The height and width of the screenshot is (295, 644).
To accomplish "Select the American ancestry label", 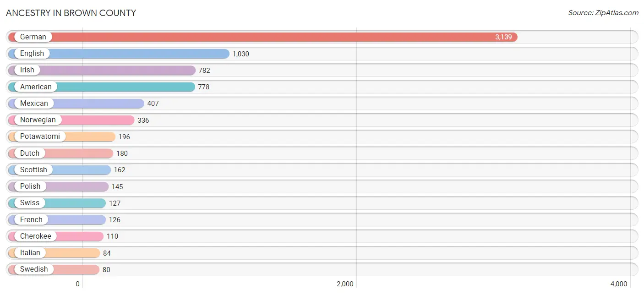I will tap(36, 87).
